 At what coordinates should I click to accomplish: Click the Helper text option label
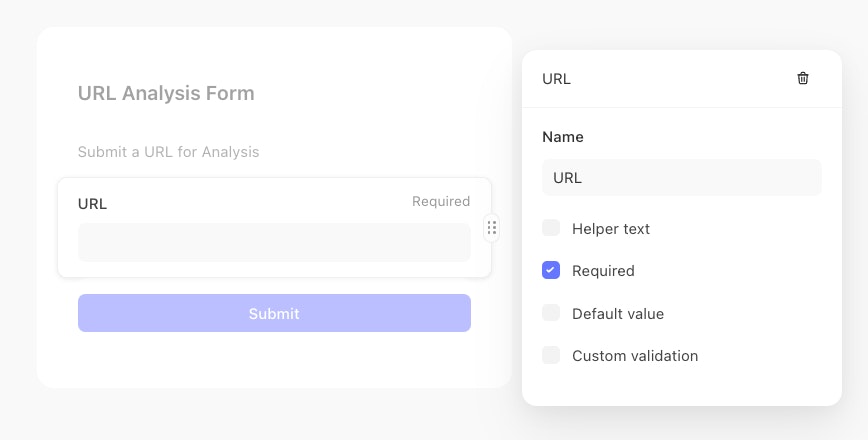click(611, 229)
